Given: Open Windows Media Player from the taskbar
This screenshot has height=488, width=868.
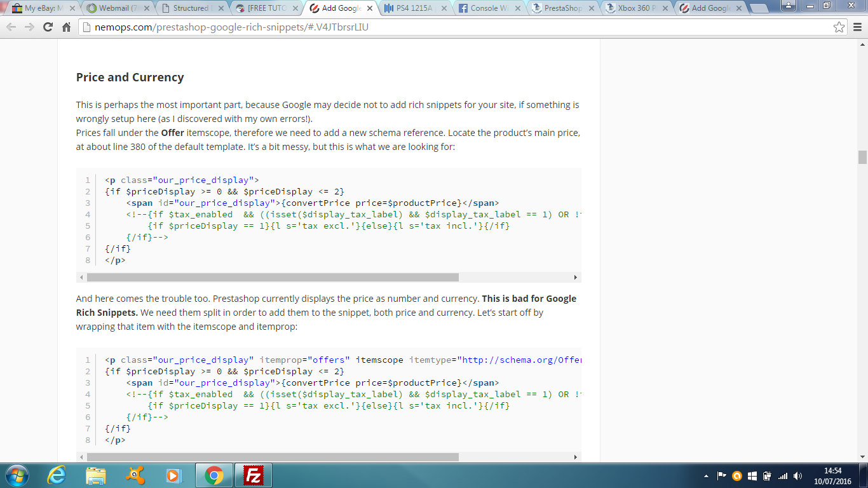Looking at the screenshot, I should click(x=173, y=475).
